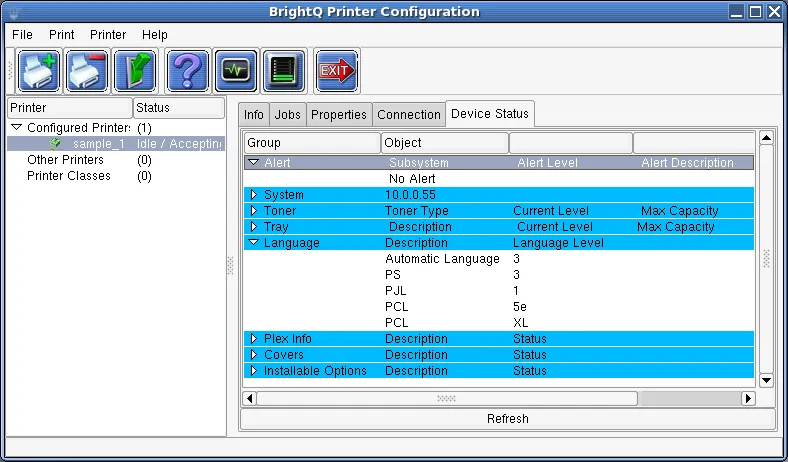Open the File menu
Viewport: 788px width, 462px height.
click(22, 35)
